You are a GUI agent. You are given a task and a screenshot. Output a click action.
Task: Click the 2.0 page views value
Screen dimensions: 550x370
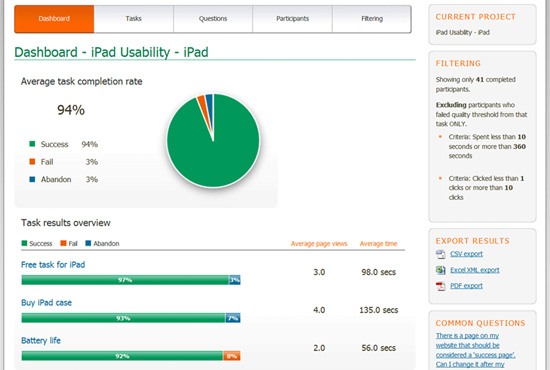(319, 348)
